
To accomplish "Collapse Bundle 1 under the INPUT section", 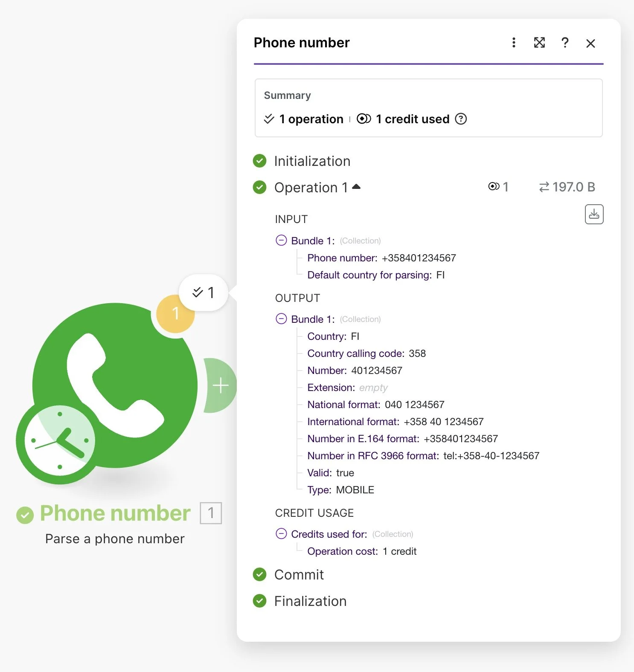I will coord(281,240).
